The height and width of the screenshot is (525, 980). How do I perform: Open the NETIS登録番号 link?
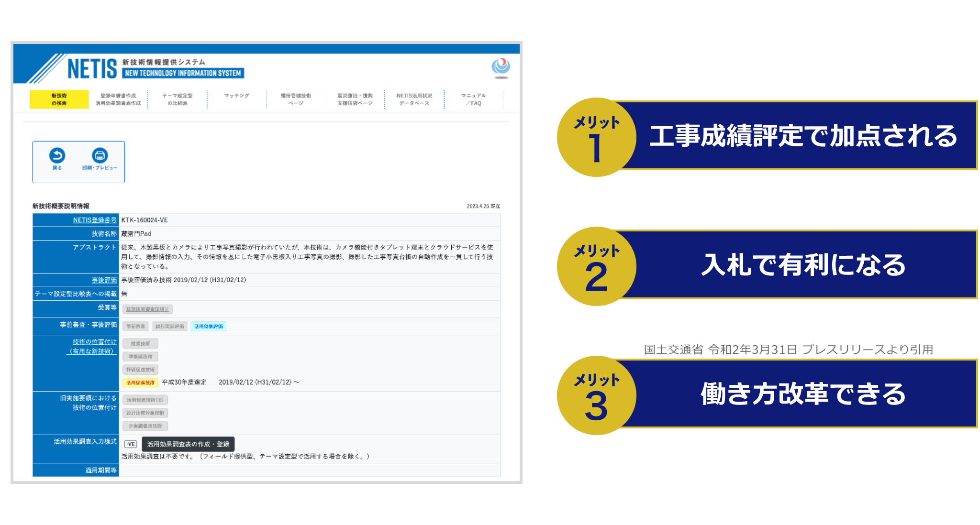94,220
